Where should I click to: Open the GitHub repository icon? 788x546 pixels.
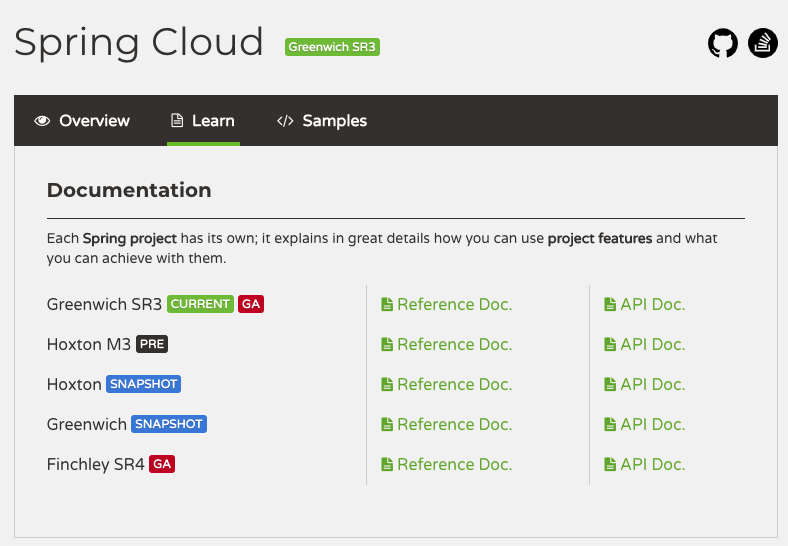click(723, 43)
